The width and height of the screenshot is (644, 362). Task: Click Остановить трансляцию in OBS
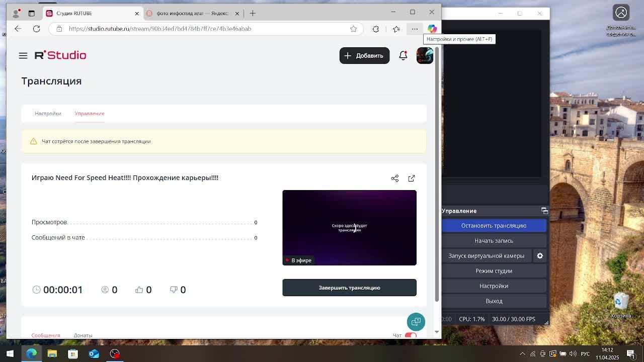point(494,226)
